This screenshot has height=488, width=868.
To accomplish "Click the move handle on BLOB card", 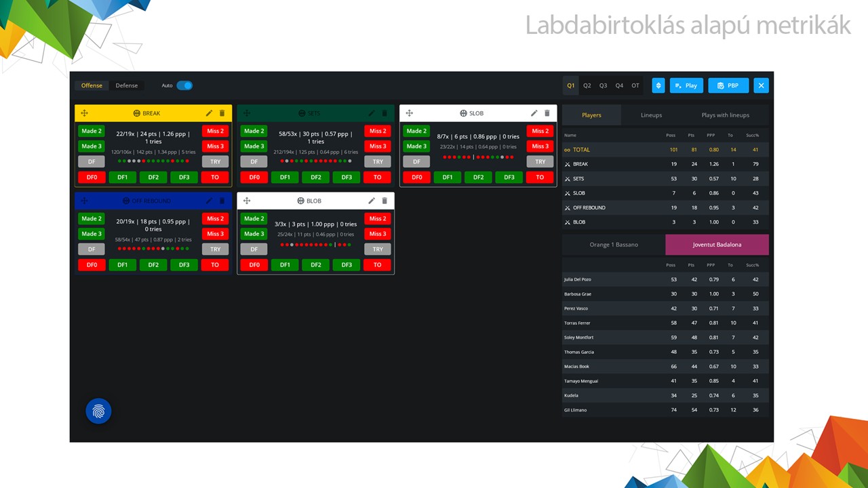I will (x=247, y=201).
